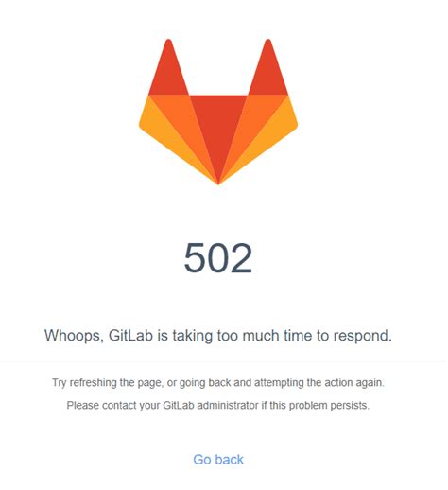
Task: Click the word administrator in the help text
Action: [x=228, y=405]
